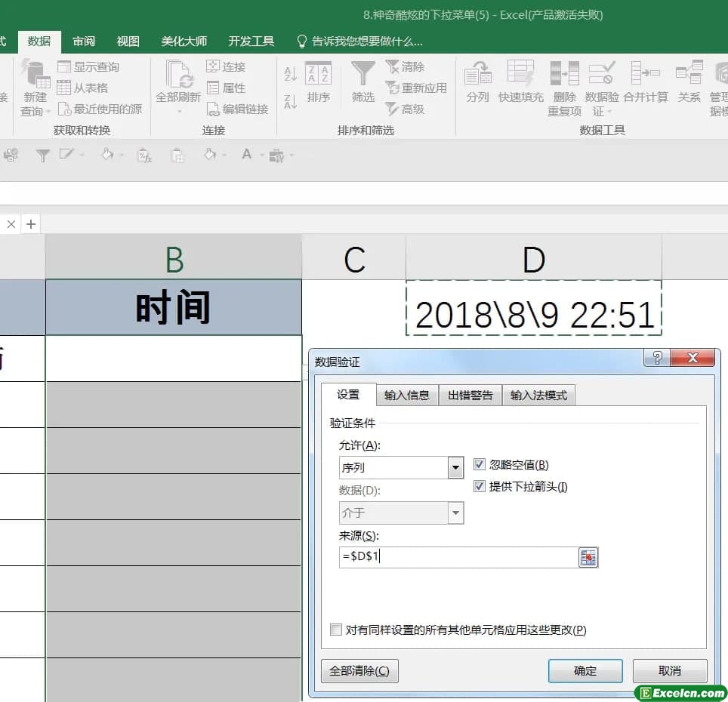Select the IME Mode (输入法模式) tab
The height and width of the screenshot is (702, 728).
coord(538,396)
